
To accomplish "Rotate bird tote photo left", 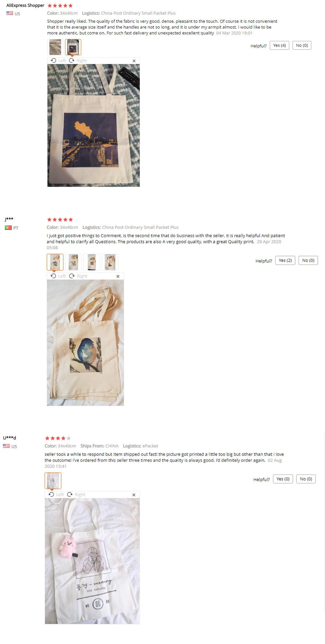I will pos(58,276).
